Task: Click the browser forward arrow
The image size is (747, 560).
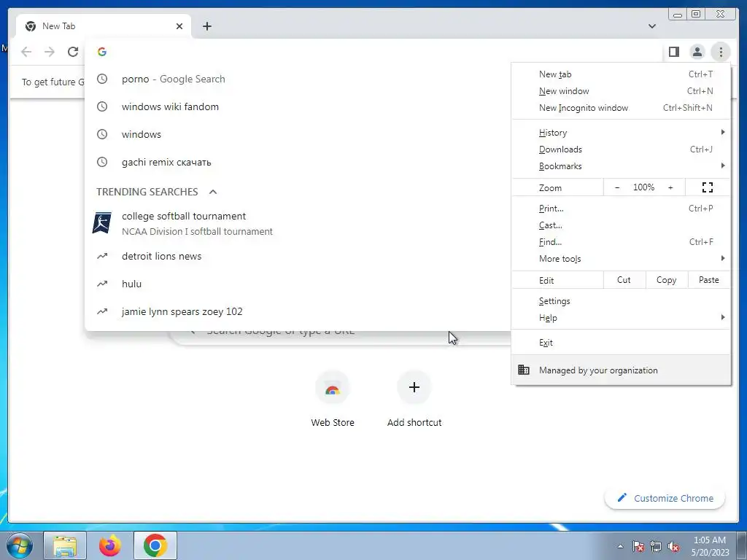Action: (x=50, y=52)
